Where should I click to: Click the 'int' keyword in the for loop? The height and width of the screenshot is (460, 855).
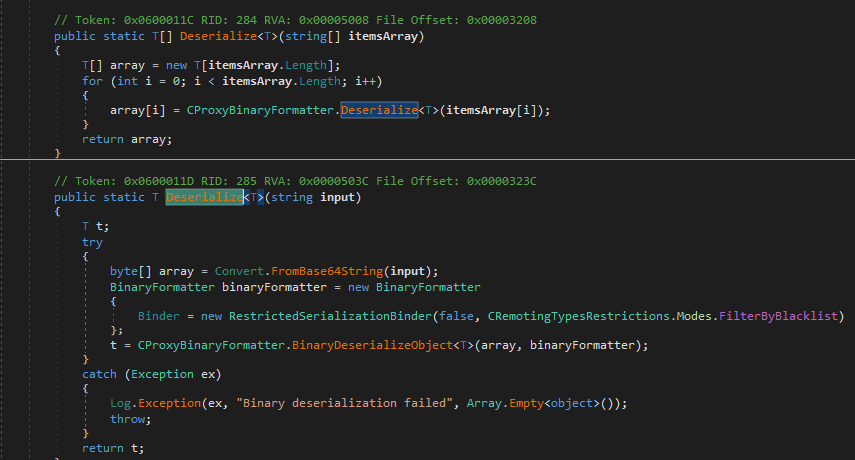click(x=127, y=81)
